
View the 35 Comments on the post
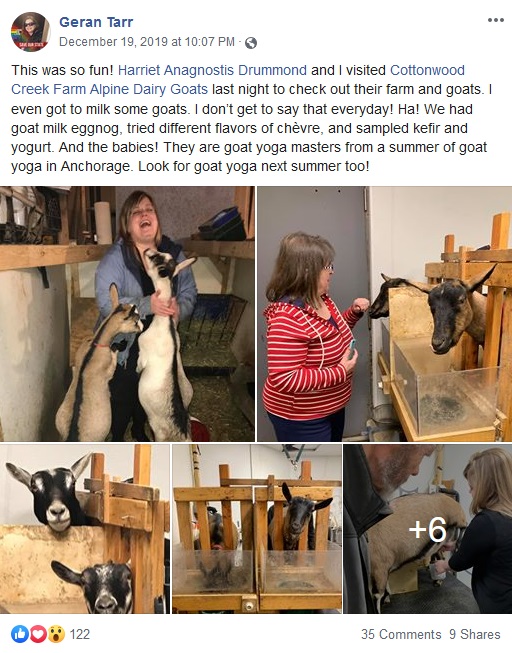point(401,634)
